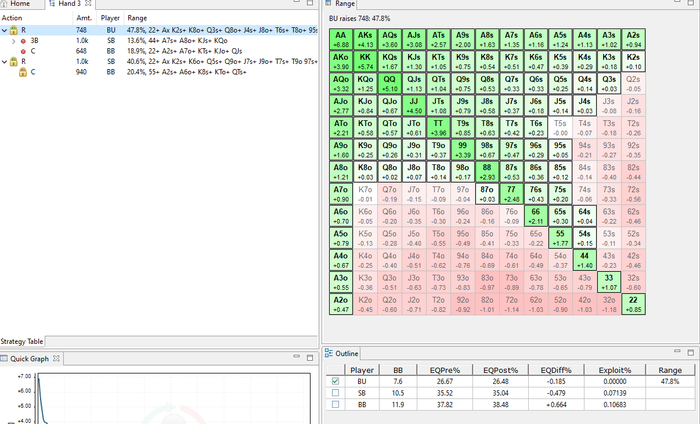700x424 pixels.
Task: Click the red dot icon beside 3B
Action: pos(23,41)
